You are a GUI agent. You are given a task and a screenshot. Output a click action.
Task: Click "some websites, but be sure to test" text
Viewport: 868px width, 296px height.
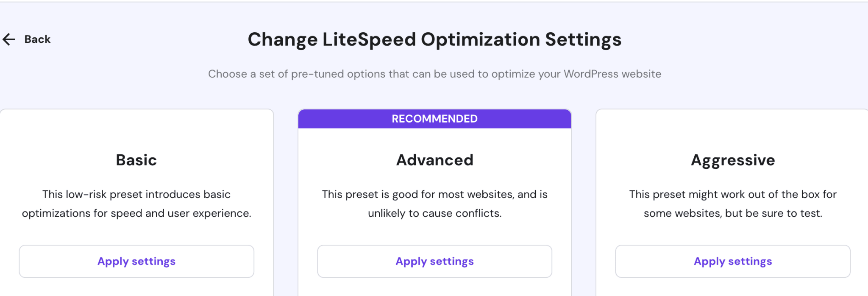pyautogui.click(x=733, y=213)
